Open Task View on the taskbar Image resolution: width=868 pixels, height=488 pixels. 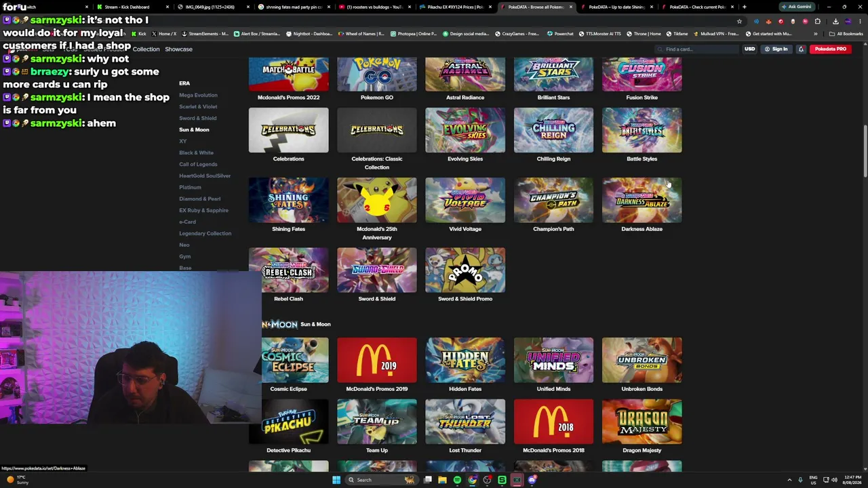428,480
